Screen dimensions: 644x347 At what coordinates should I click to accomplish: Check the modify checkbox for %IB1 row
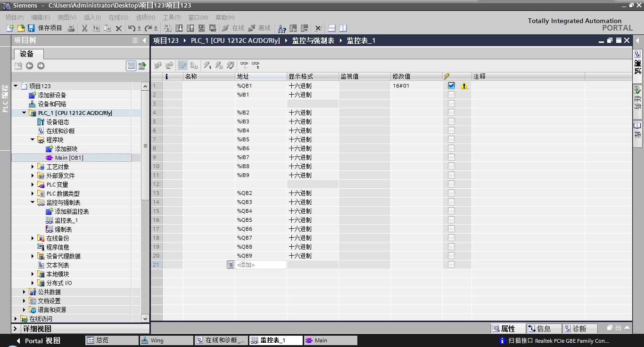[x=452, y=95]
